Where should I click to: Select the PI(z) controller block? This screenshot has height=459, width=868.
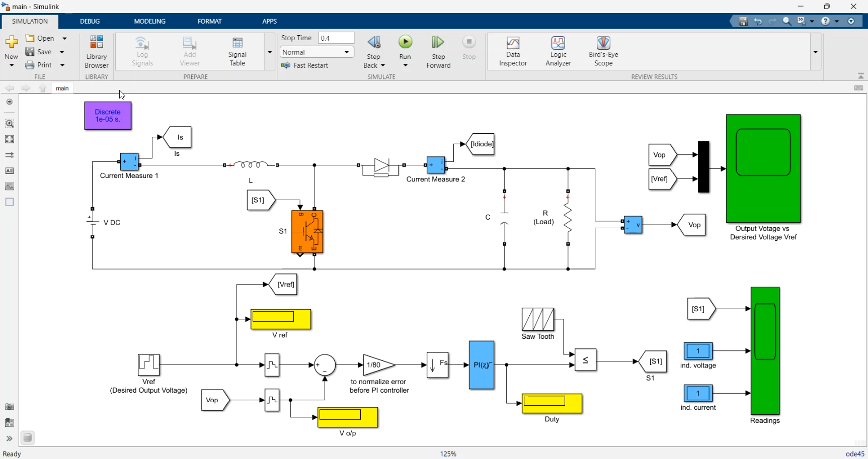tap(482, 365)
